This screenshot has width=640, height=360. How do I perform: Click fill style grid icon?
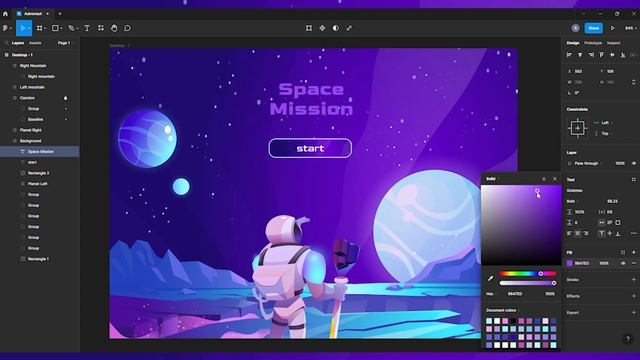pos(623,252)
